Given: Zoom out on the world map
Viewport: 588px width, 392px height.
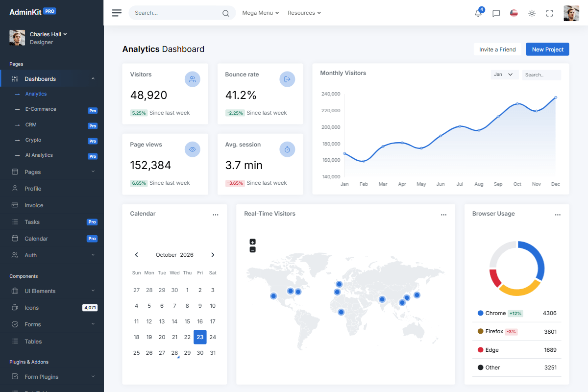Looking at the screenshot, I should point(253,249).
